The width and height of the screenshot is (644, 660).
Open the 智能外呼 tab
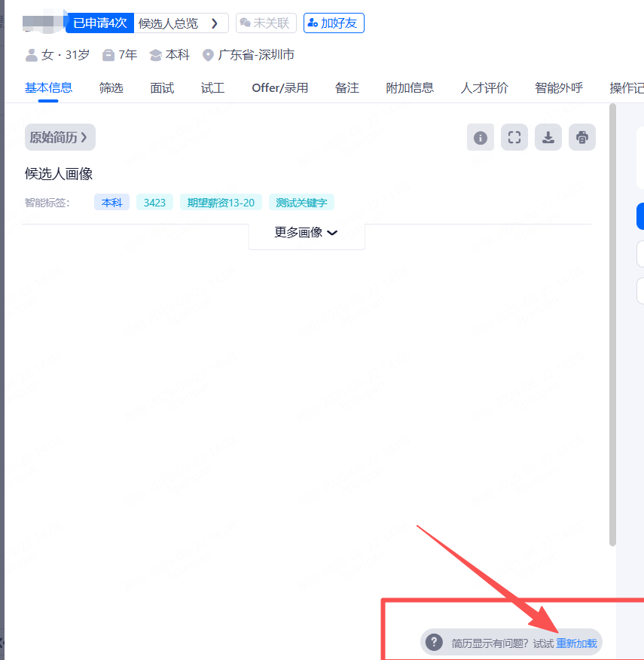(x=559, y=88)
